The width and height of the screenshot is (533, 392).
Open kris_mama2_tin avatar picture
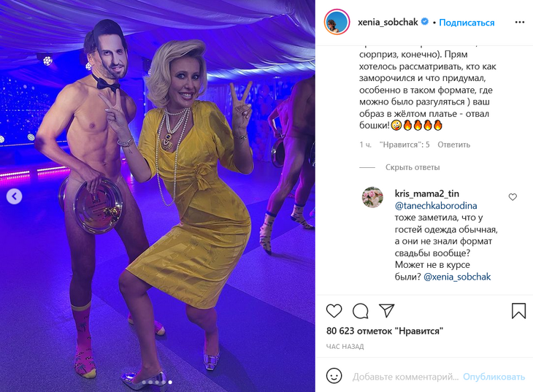[x=372, y=197]
